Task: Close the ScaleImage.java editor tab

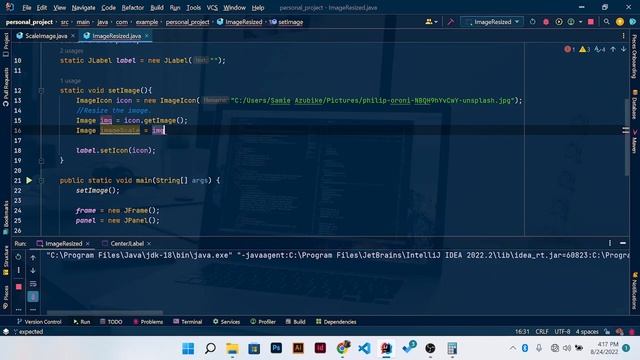Action: pos(73,36)
